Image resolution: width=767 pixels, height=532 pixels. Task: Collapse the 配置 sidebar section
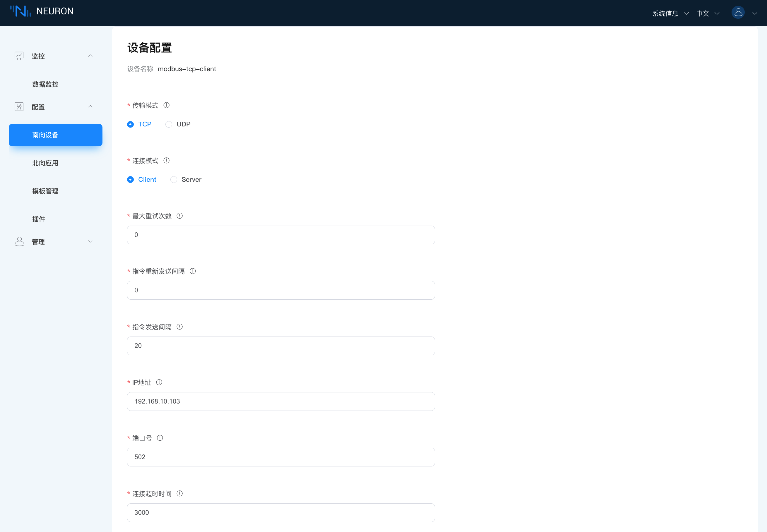pyautogui.click(x=53, y=107)
